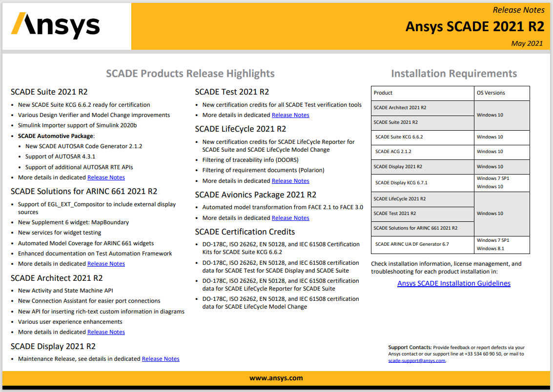Click the 'SCADE Display 2021 R2' section heading
Screen dimensions: 553x392
click(53, 347)
